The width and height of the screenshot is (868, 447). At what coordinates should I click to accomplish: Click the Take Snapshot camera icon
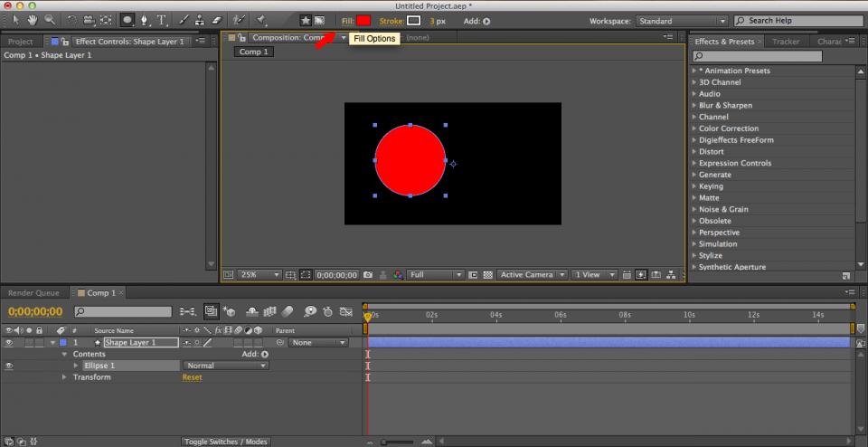(368, 274)
